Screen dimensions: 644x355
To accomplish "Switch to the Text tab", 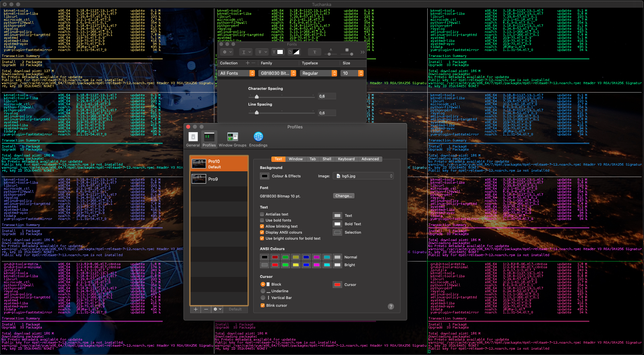I will pos(278,159).
